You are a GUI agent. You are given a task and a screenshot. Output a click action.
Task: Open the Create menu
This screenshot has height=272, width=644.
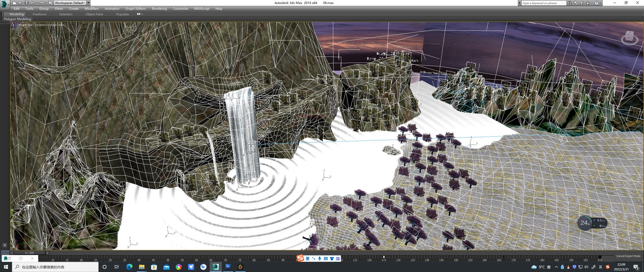[x=74, y=9]
